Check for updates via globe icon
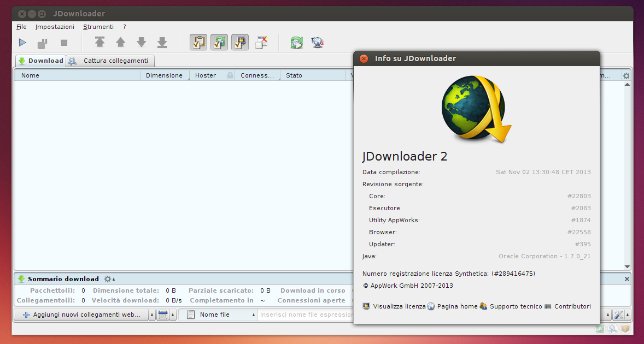644x344 pixels. (318, 42)
